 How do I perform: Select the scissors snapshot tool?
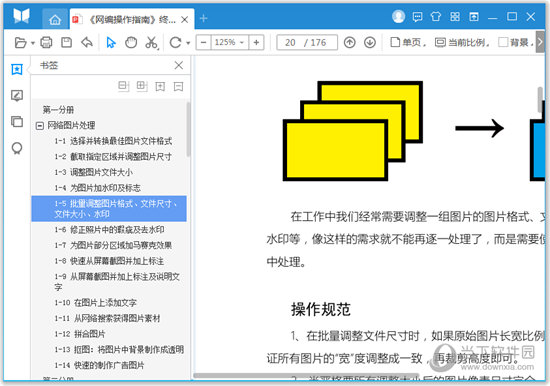[152, 42]
